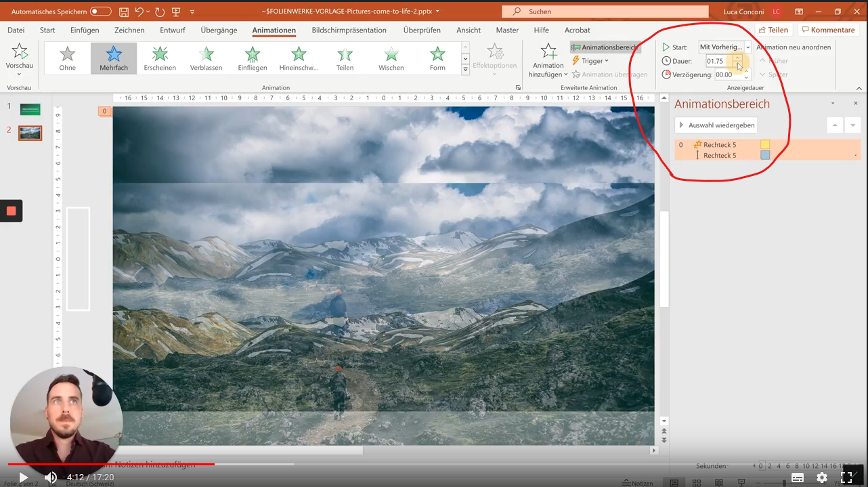Image resolution: width=868 pixels, height=487 pixels.
Task: Click the yellow timing bar swatch
Action: click(765, 144)
